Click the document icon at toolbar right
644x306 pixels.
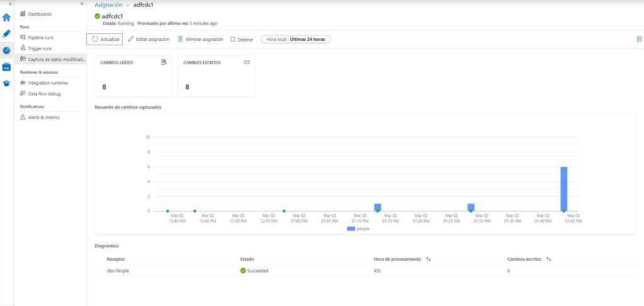[639, 39]
